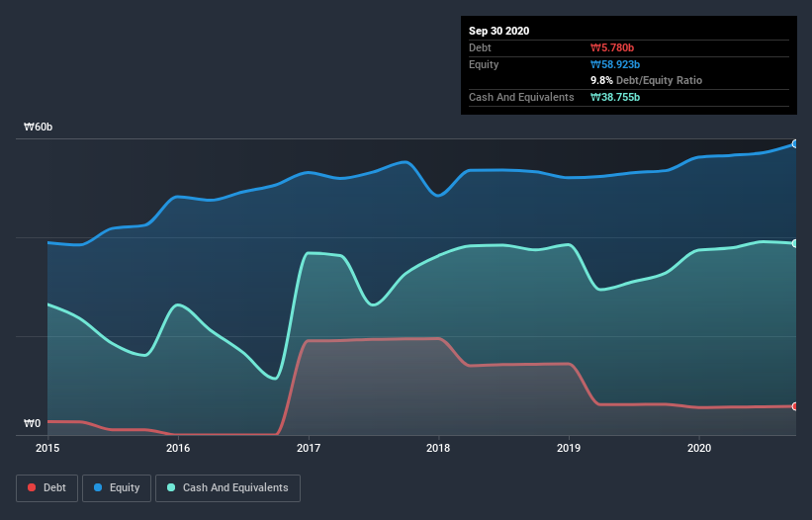
Task: Toggle the Cash And Equivalents legend button
Action: 227,488
